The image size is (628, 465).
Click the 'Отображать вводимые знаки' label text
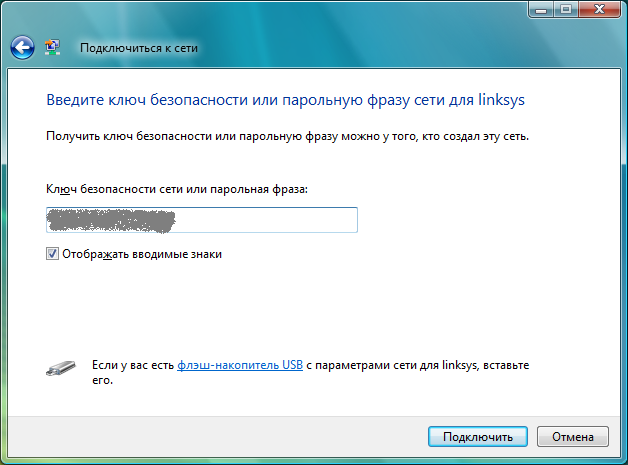pyautogui.click(x=141, y=255)
